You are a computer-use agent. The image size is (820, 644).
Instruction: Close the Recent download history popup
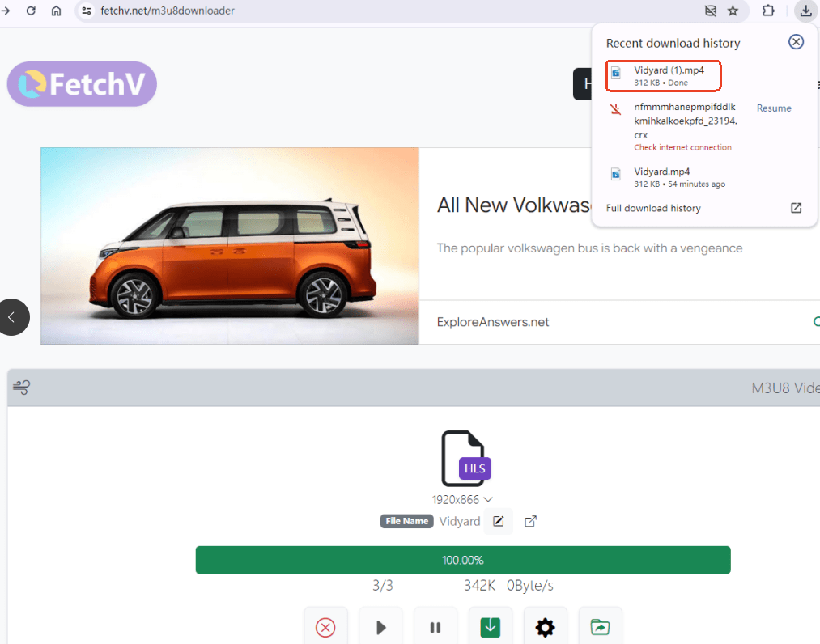click(796, 42)
